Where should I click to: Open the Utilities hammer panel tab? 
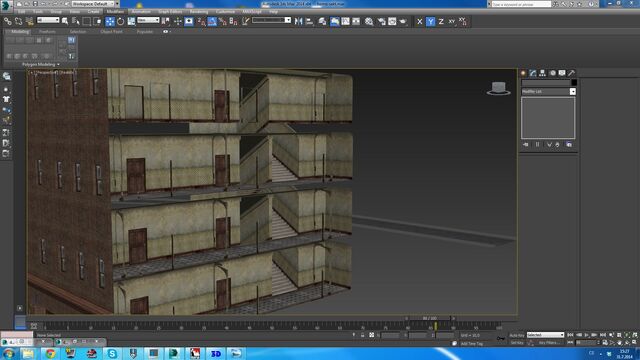(571, 73)
